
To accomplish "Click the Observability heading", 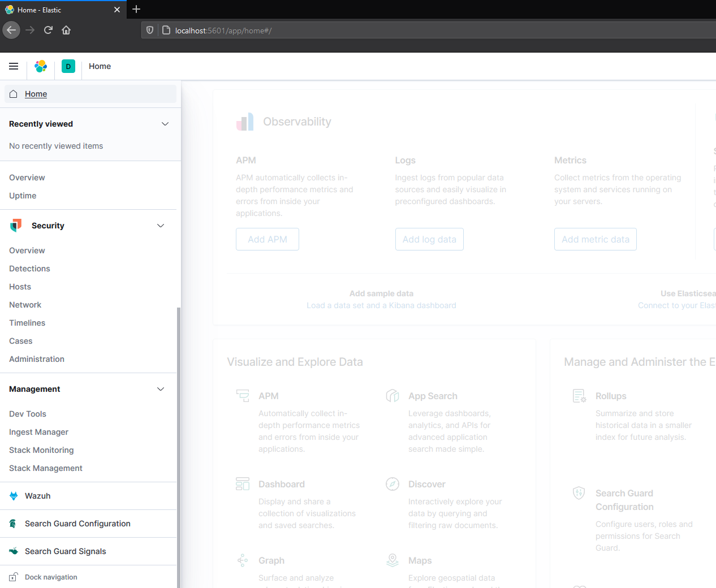I will (x=297, y=122).
